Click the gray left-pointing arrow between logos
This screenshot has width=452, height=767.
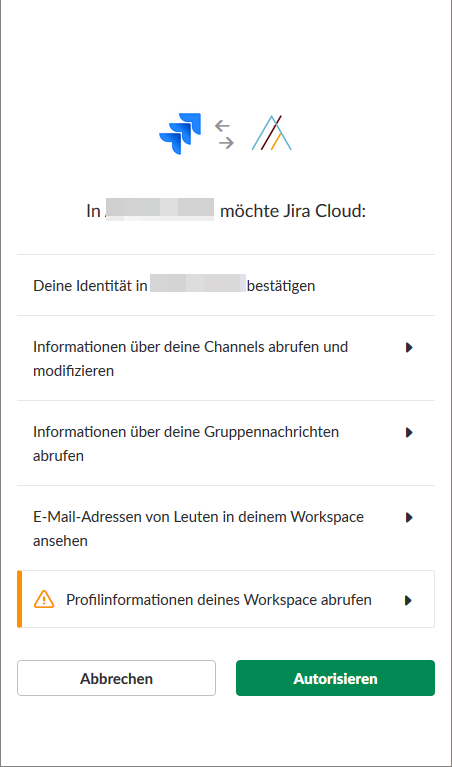[x=222, y=126]
